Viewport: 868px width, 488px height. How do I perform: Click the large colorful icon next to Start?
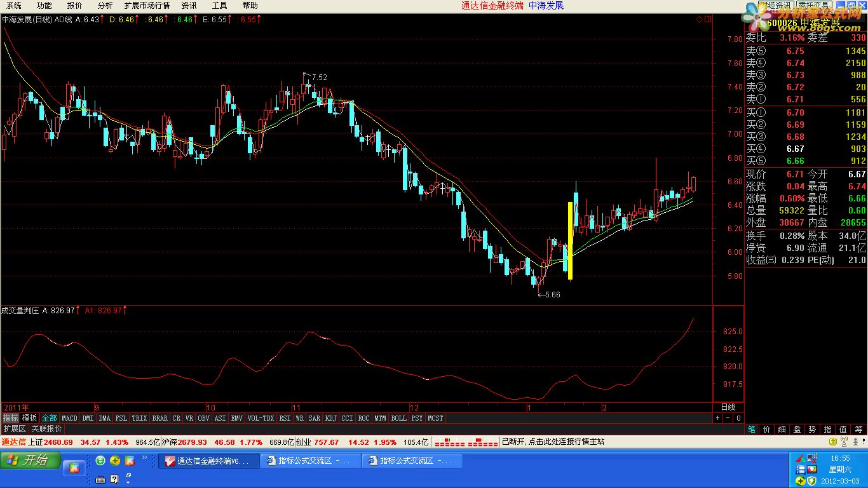pos(74,468)
